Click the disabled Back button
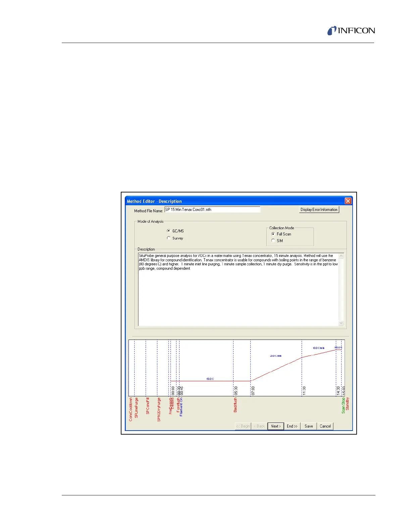The image size is (410, 532). point(259,426)
